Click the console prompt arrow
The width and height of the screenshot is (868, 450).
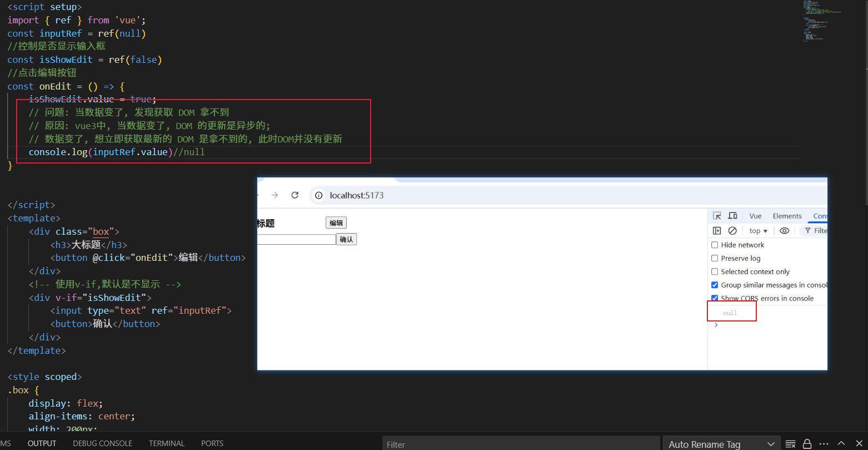tap(716, 325)
